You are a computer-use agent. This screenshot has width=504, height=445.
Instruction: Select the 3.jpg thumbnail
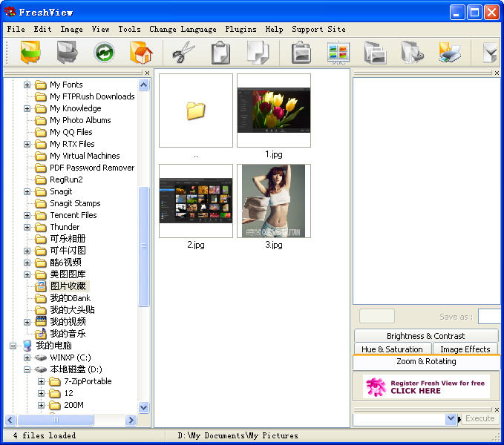pyautogui.click(x=274, y=201)
